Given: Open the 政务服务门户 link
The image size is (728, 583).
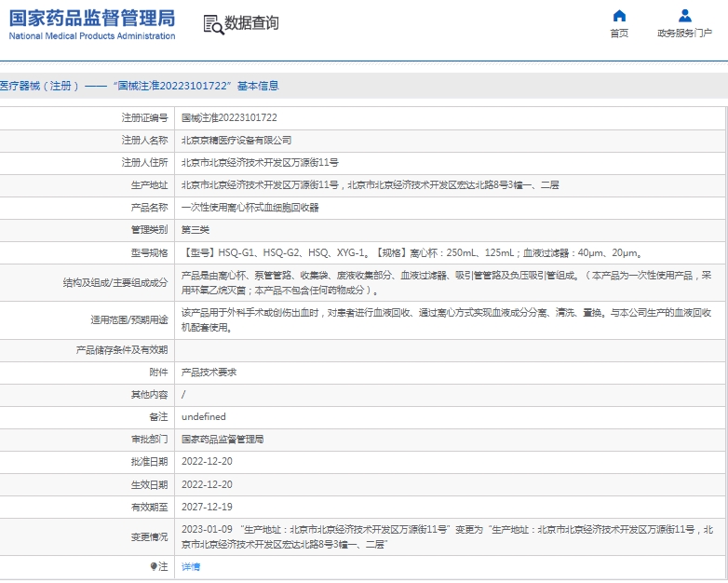Looking at the screenshot, I should pyautogui.click(x=685, y=34).
